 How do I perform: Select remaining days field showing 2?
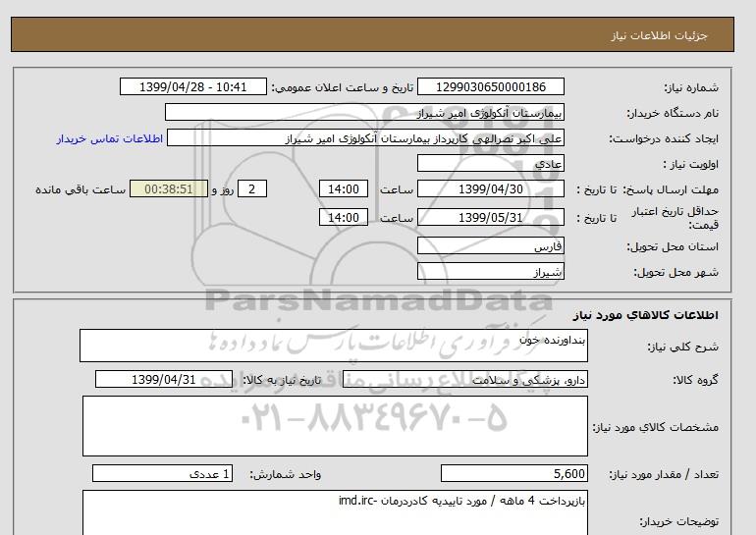click(251, 188)
